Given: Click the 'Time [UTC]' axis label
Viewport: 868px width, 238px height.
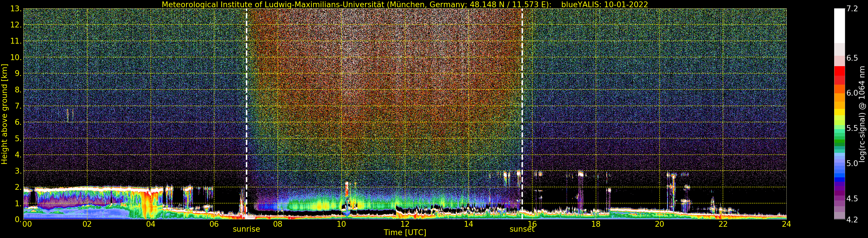Looking at the screenshot, I should click(x=405, y=233).
